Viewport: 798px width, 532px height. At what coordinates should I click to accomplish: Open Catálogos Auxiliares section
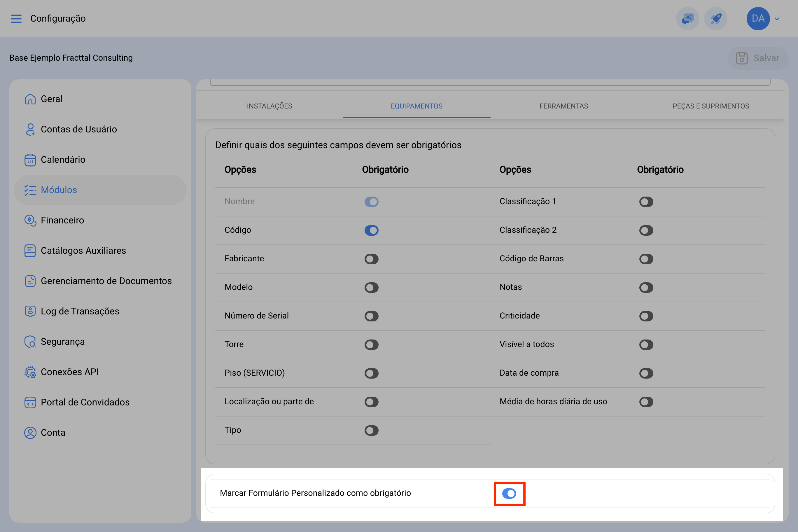[100, 251]
